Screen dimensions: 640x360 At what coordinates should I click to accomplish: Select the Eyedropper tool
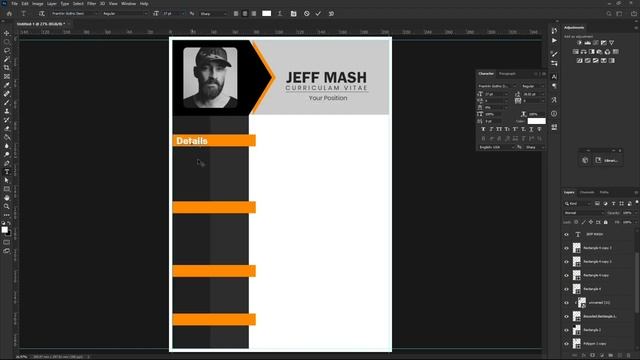[x=7, y=85]
